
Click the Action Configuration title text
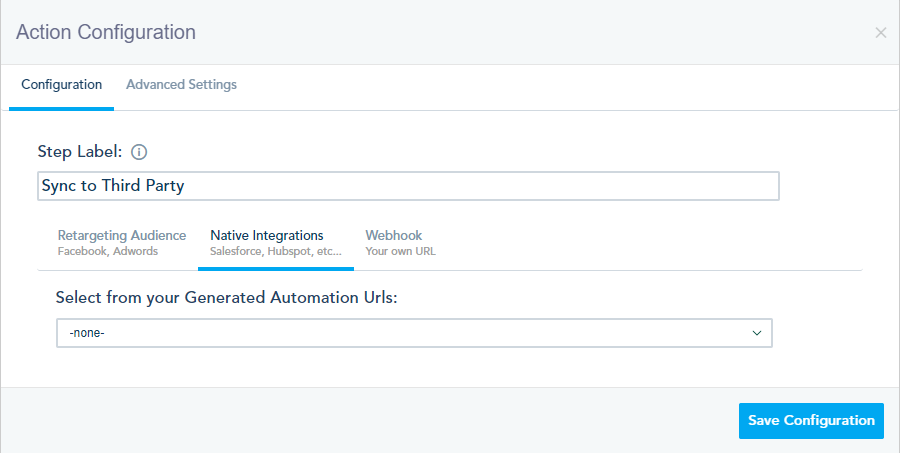[x=106, y=32]
